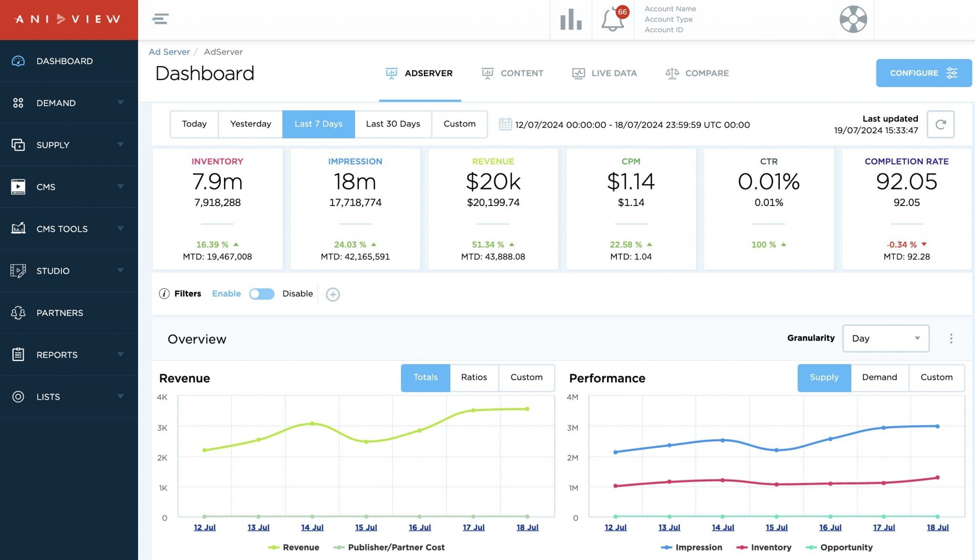Image resolution: width=975 pixels, height=560 pixels.
Task: Click the hamburger menu collapse icon
Action: click(160, 19)
